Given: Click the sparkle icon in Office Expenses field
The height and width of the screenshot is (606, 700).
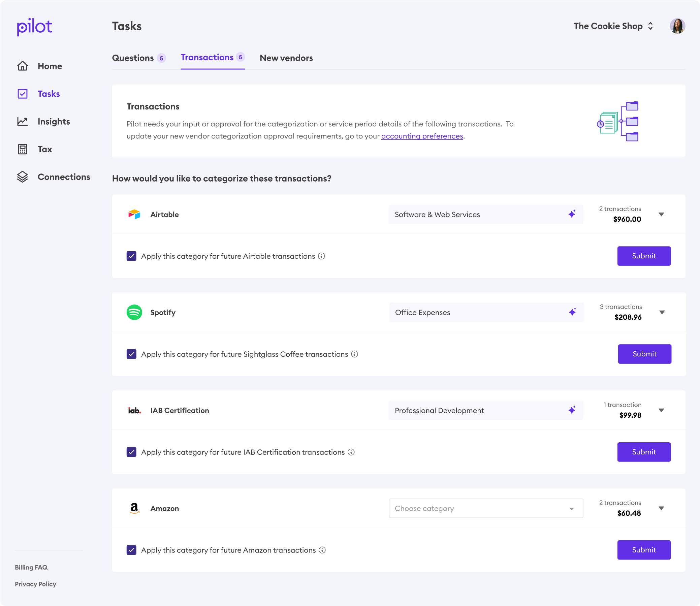Looking at the screenshot, I should [572, 312].
